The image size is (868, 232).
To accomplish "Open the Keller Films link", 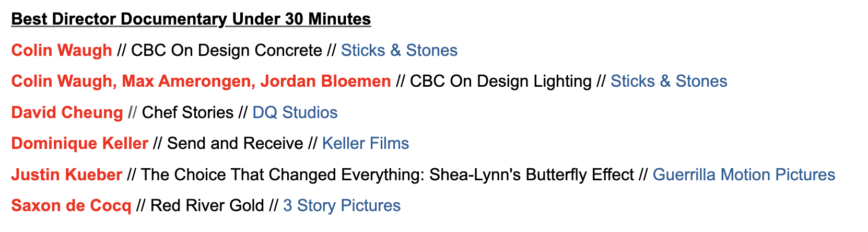I will (x=366, y=143).
